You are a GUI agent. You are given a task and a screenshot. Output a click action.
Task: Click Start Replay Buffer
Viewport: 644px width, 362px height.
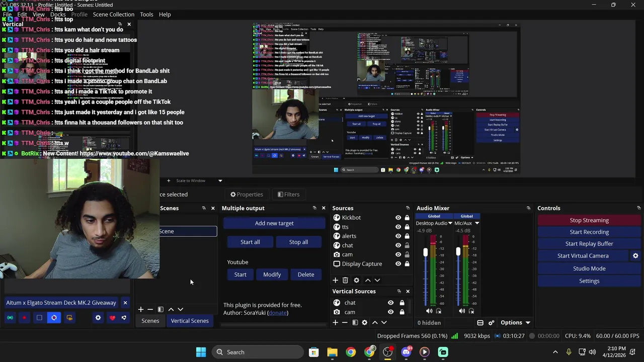point(589,244)
